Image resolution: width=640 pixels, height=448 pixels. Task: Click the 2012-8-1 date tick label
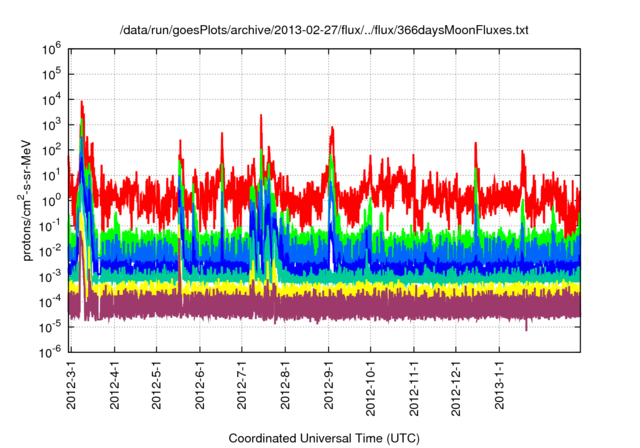point(285,385)
